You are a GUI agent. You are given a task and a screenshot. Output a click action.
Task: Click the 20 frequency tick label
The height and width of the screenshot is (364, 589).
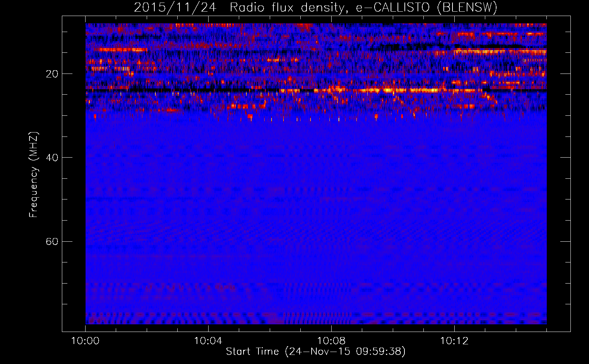tap(52, 74)
